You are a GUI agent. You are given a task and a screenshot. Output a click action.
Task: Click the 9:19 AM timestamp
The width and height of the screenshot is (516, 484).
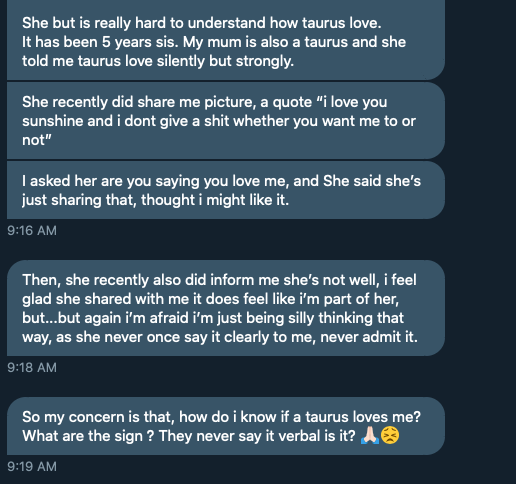tap(32, 467)
